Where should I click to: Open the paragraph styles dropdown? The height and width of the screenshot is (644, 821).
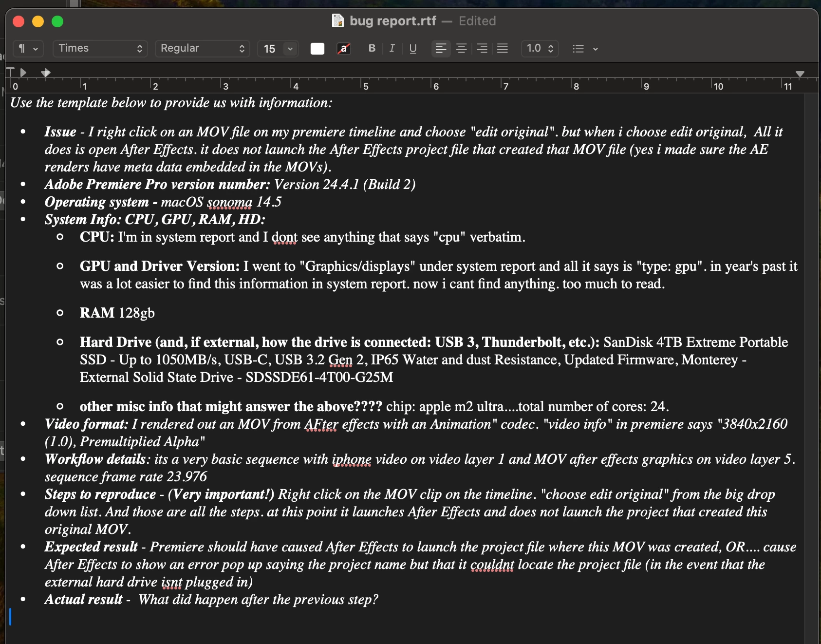tap(28, 48)
